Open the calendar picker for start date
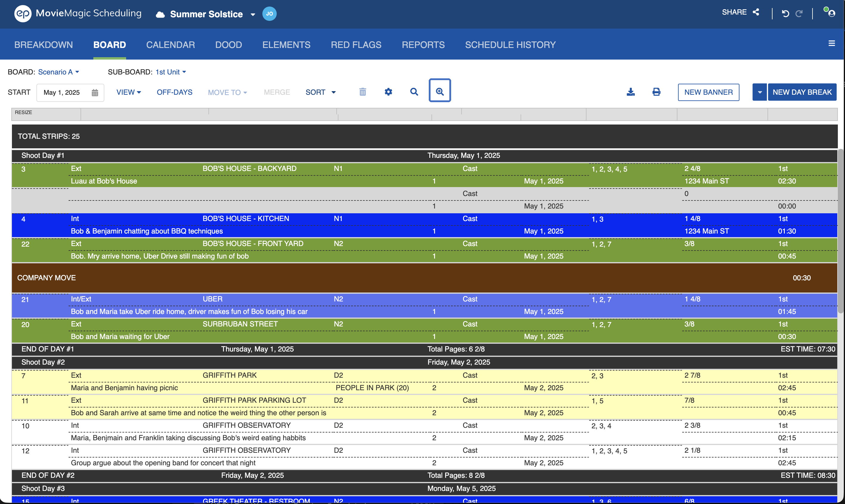This screenshot has width=845, height=504. (95, 92)
